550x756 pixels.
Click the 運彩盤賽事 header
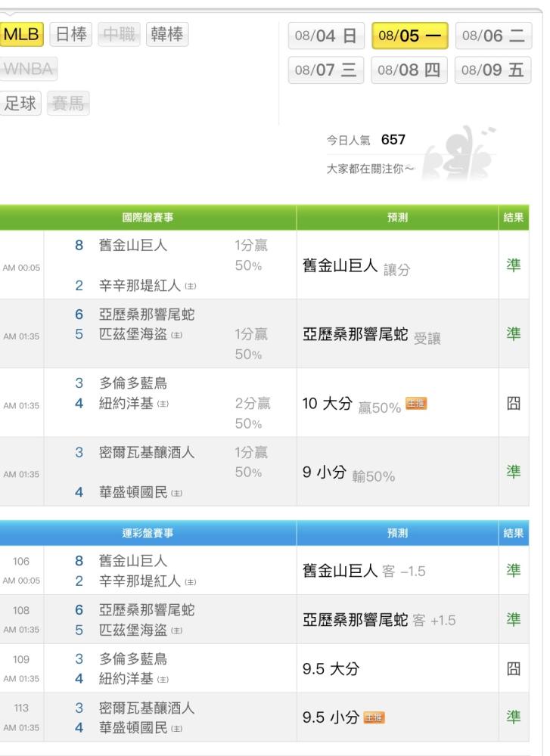click(148, 533)
